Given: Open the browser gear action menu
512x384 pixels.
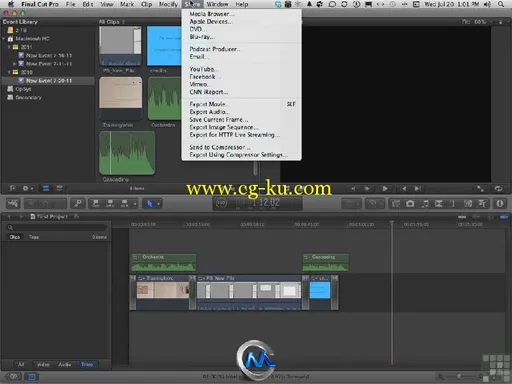Looking at the screenshot, I should (27, 188).
